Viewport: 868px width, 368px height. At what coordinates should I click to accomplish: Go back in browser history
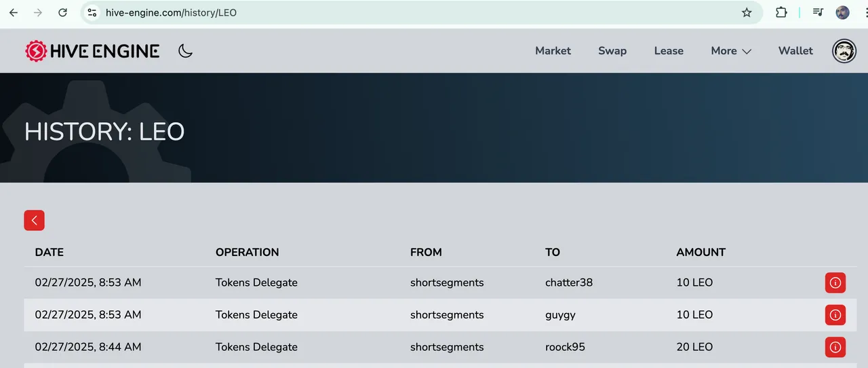pos(14,12)
